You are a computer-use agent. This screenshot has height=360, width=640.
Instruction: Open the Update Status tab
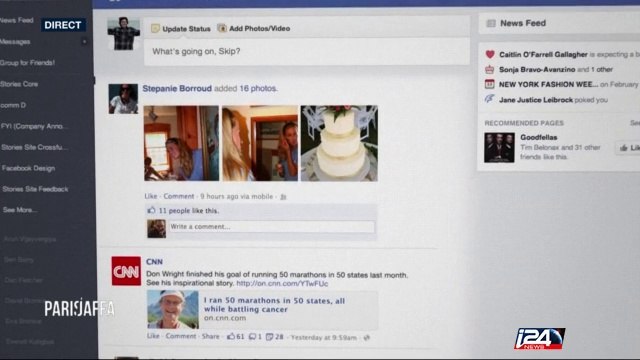point(181,29)
